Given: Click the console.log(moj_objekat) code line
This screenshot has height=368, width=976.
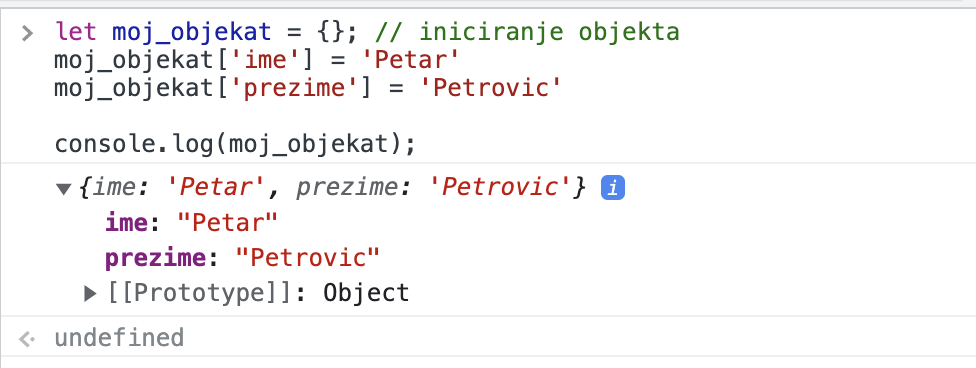Looking at the screenshot, I should [235, 145].
